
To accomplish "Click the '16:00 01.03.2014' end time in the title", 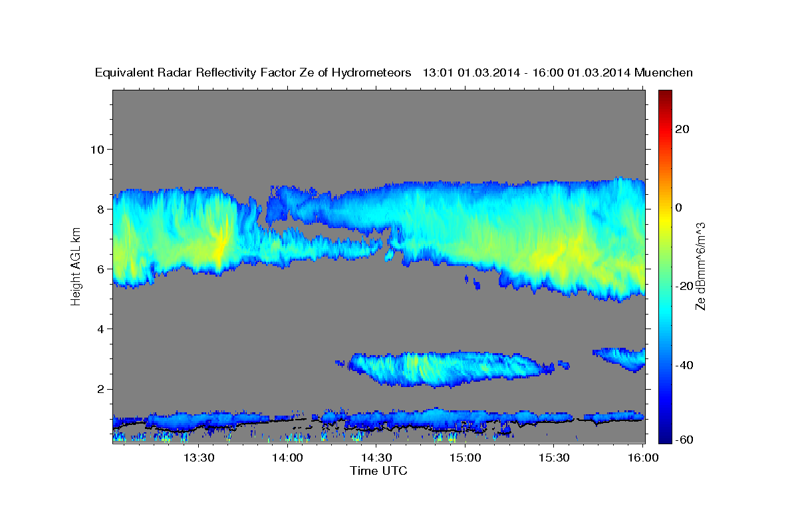I will pyautogui.click(x=583, y=73).
